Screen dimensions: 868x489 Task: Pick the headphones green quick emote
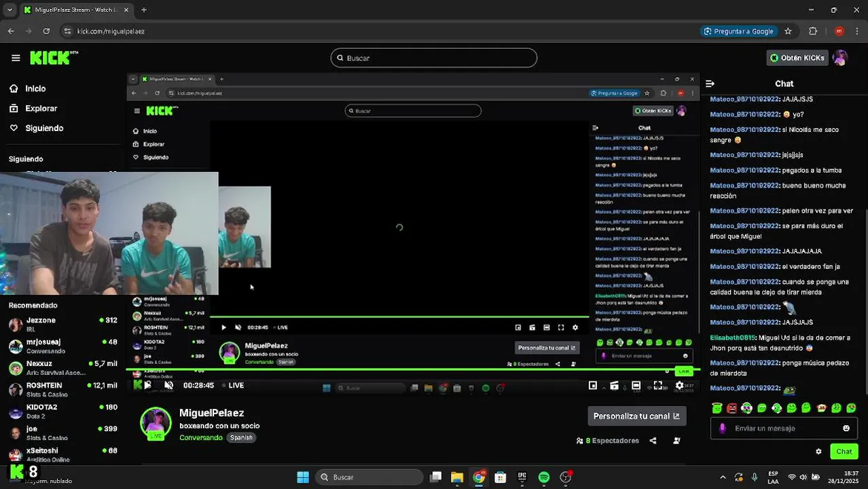pos(746,407)
